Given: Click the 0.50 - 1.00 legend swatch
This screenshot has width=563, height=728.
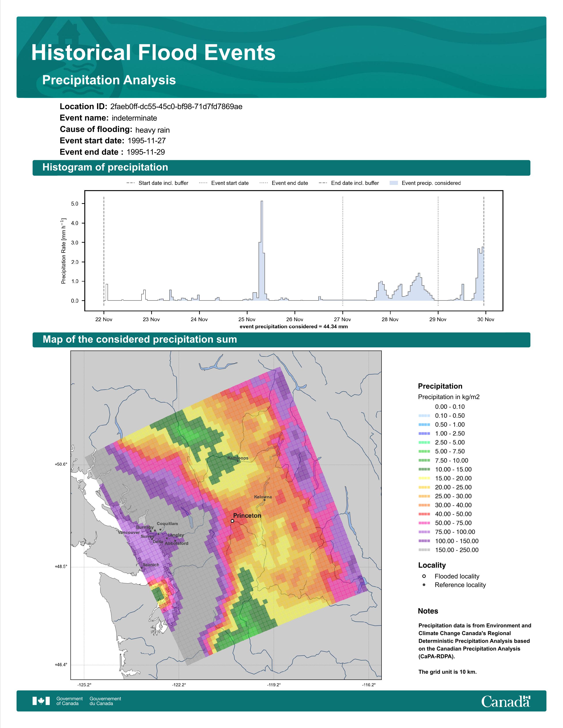Looking at the screenshot, I should pos(424,425).
